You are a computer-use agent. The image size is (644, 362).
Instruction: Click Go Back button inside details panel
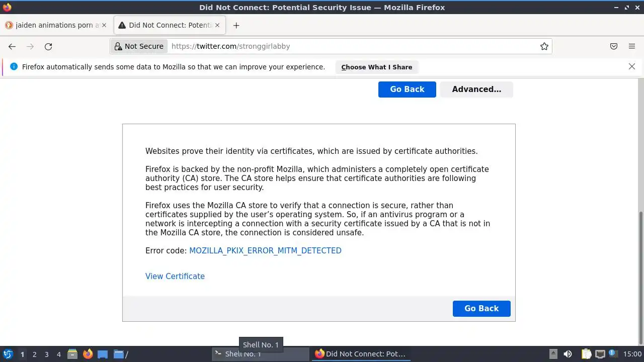pyautogui.click(x=481, y=308)
